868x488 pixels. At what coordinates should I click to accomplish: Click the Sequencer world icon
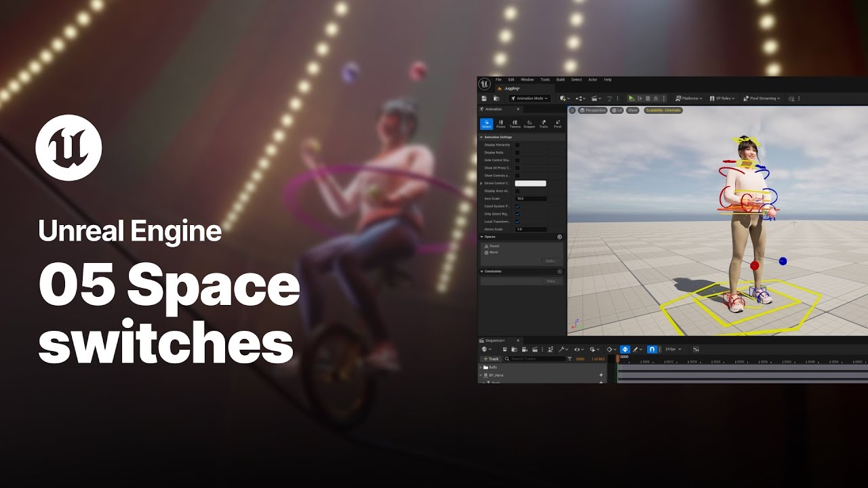click(485, 350)
